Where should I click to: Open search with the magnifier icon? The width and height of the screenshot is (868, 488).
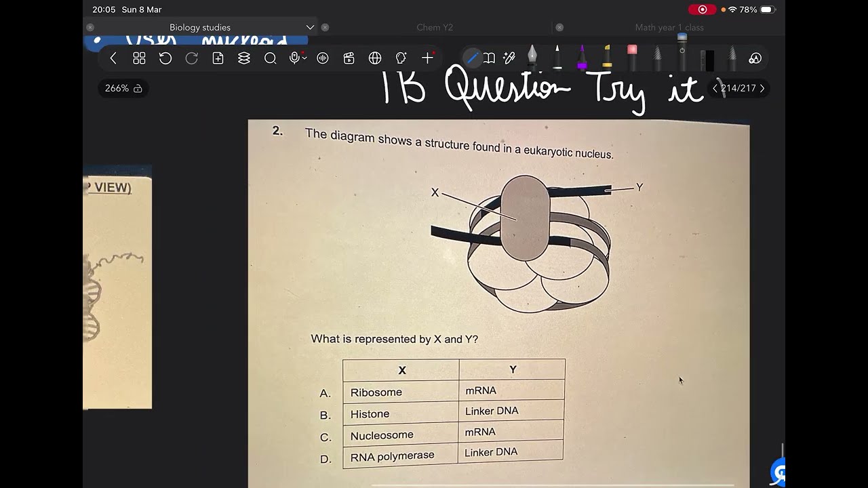coord(271,58)
